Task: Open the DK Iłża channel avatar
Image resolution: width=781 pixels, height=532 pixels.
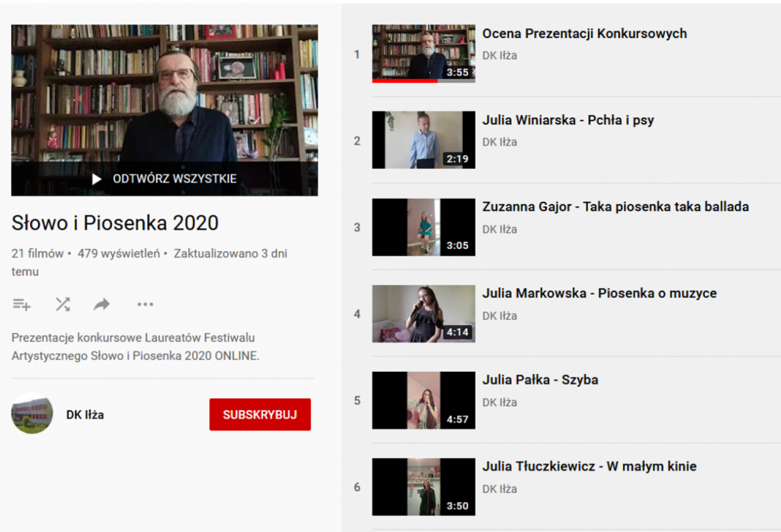Action: (x=32, y=414)
